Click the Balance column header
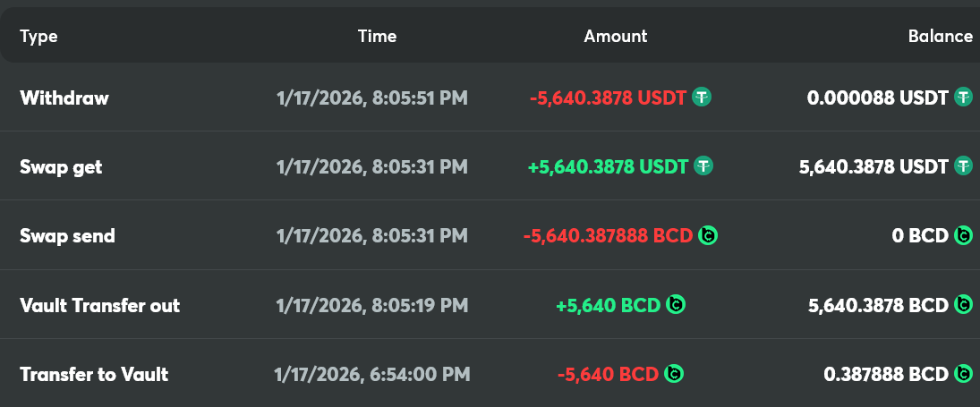Viewport: 980px width, 407px height. point(940,37)
